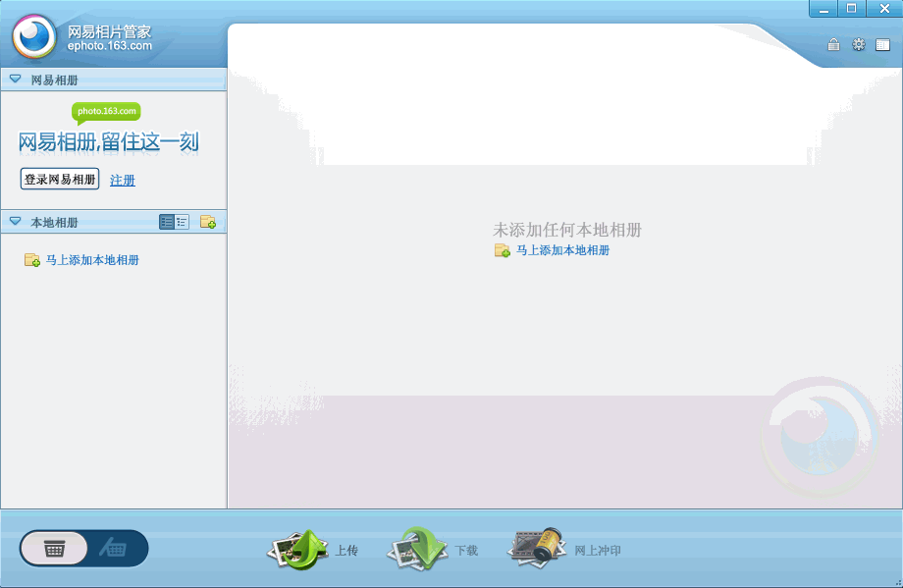Click the green photo.163.com bubble
This screenshot has width=903, height=588.
pos(106,112)
